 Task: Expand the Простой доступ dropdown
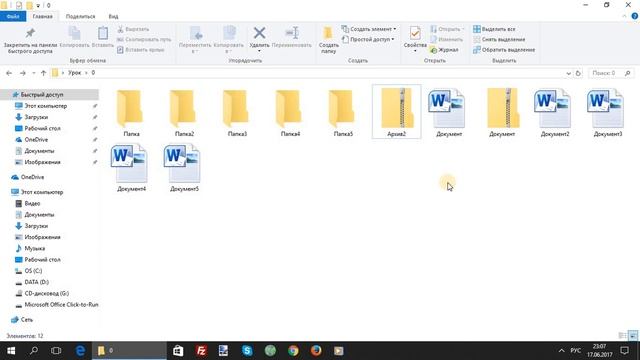tap(393, 40)
